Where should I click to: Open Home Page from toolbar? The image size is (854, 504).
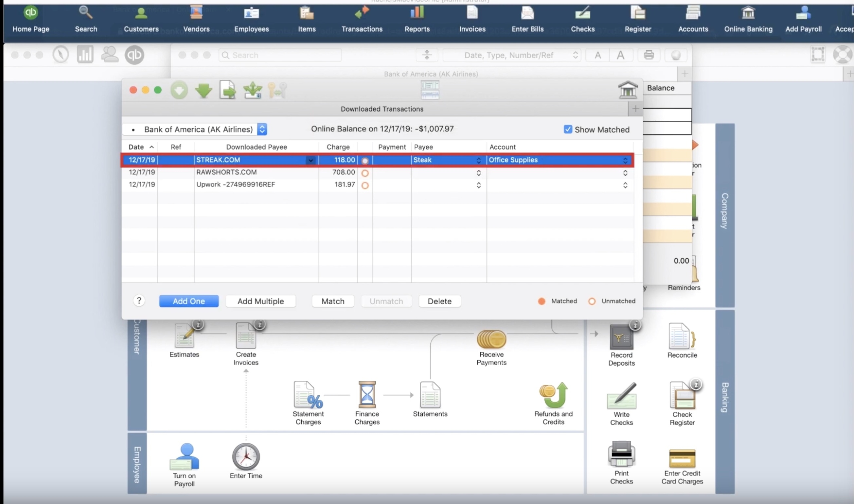pyautogui.click(x=31, y=19)
